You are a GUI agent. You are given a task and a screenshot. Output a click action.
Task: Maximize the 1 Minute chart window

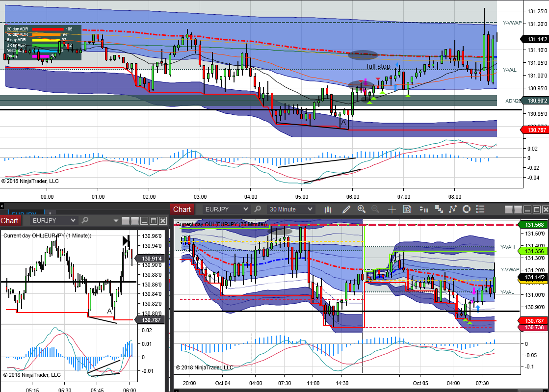click(x=154, y=221)
